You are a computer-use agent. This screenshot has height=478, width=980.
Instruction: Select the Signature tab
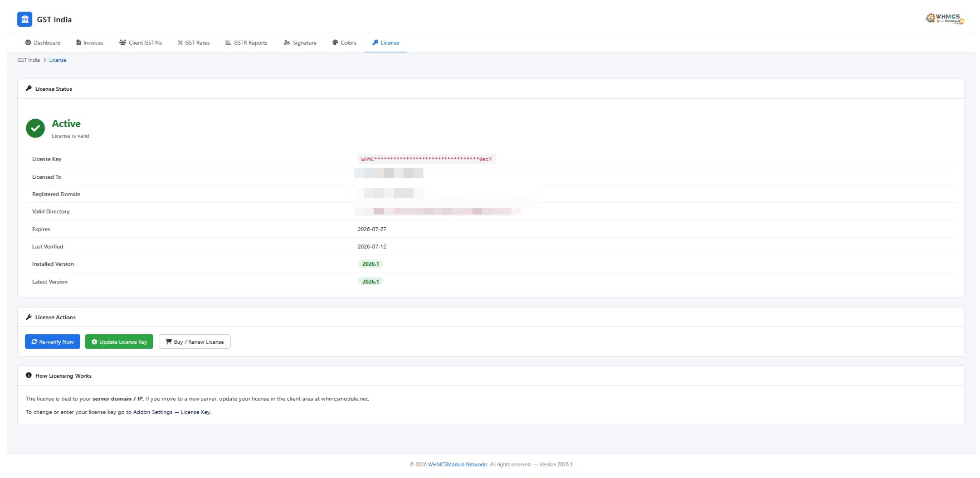tap(300, 42)
